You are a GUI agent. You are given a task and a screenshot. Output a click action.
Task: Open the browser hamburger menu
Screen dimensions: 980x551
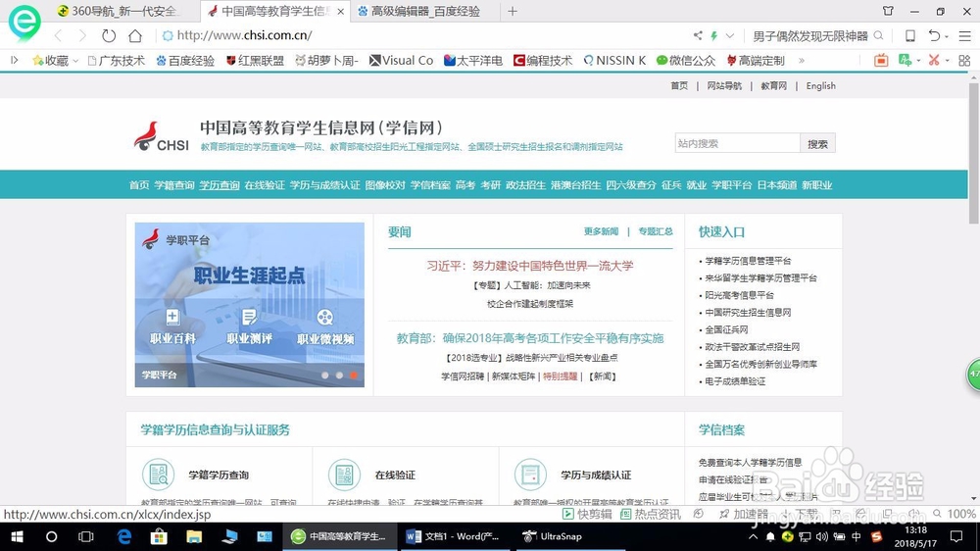click(x=965, y=36)
